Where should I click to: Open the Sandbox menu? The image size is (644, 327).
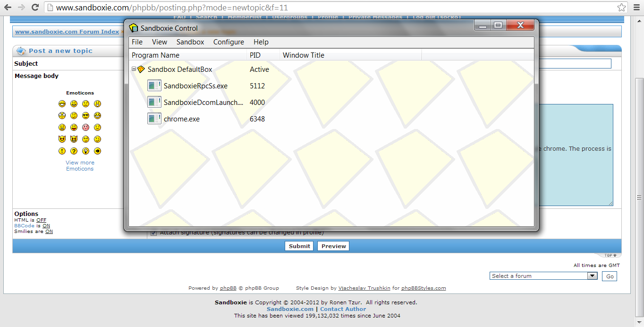point(190,42)
